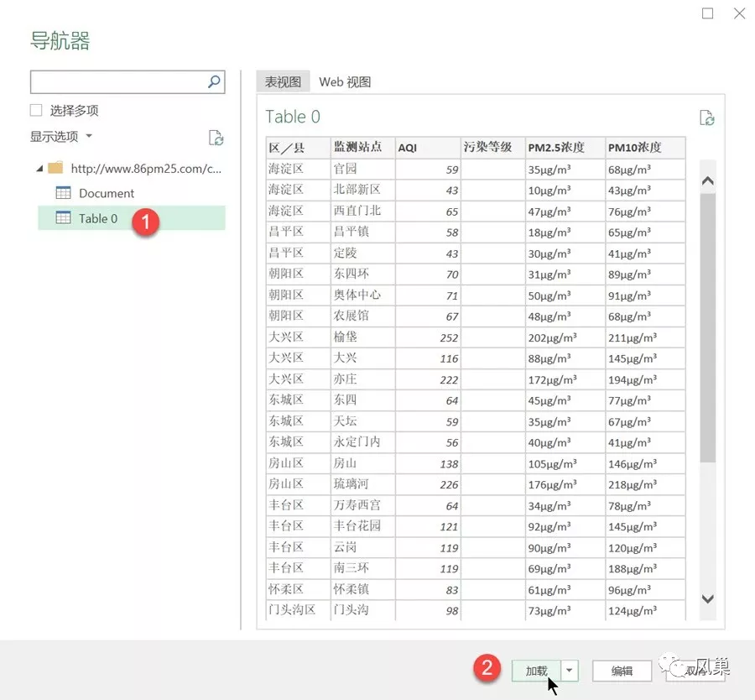Click the 北部新区 station cell
The height and width of the screenshot is (700, 755).
point(362,190)
